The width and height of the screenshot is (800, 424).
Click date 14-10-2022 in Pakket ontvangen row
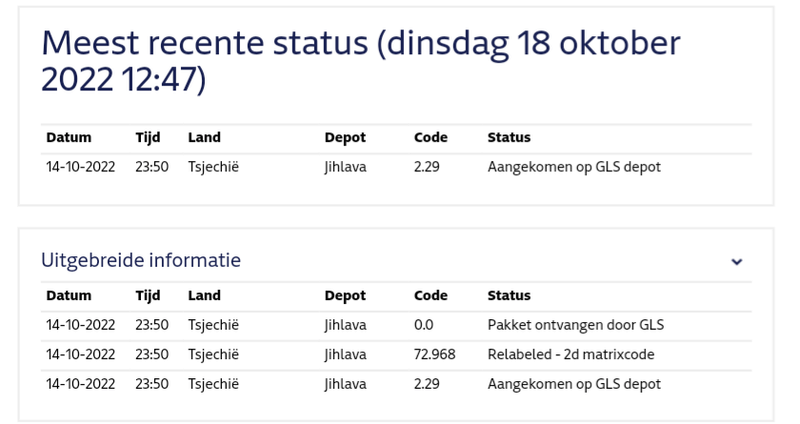coord(81,325)
